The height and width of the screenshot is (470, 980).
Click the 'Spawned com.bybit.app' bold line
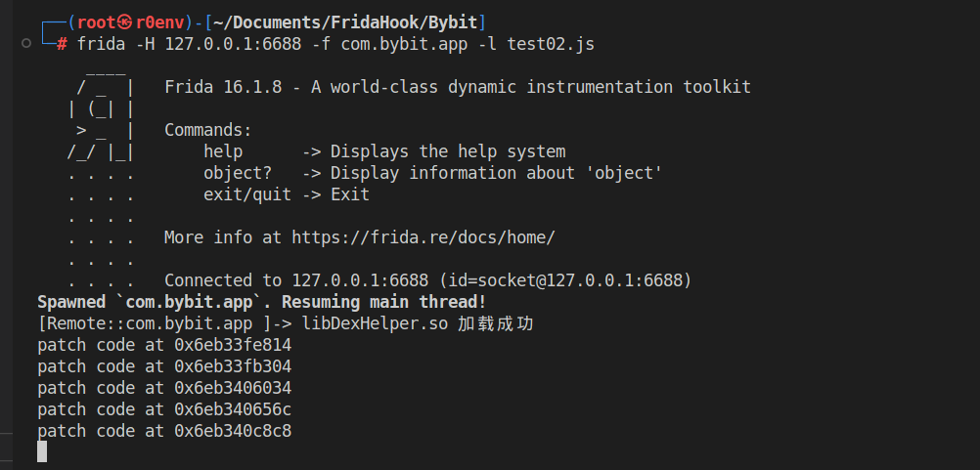pyautogui.click(x=261, y=302)
